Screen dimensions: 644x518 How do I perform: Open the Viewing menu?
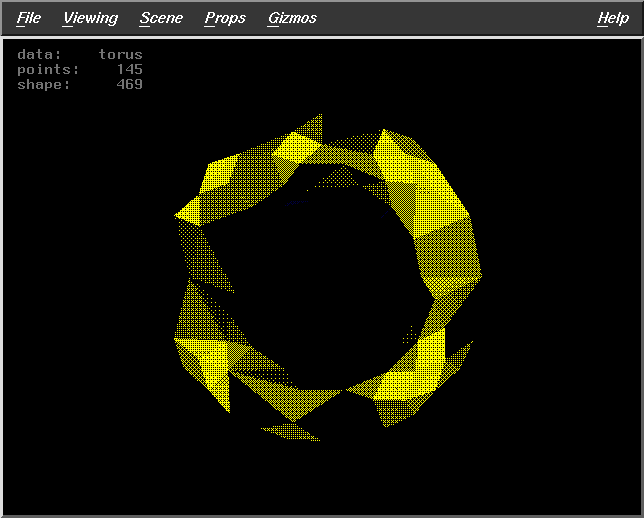[x=90, y=18]
